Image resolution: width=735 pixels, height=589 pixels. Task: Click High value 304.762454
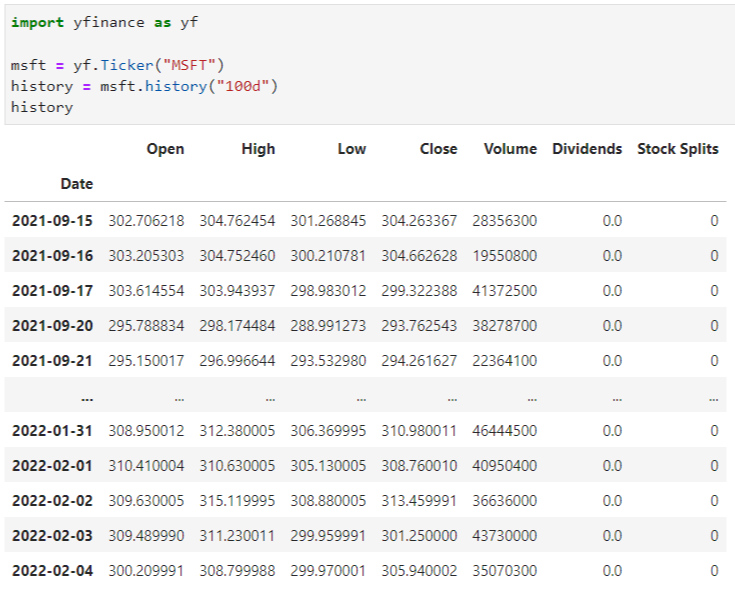coord(237,221)
